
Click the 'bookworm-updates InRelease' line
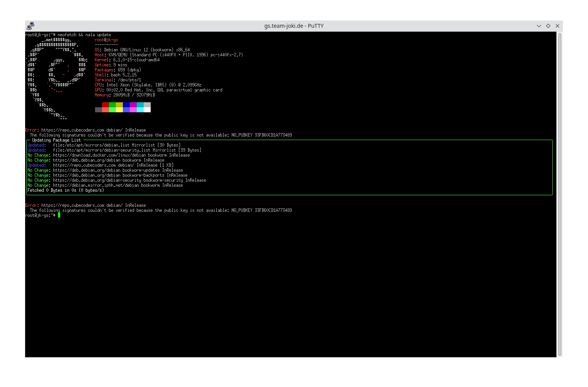(105, 170)
